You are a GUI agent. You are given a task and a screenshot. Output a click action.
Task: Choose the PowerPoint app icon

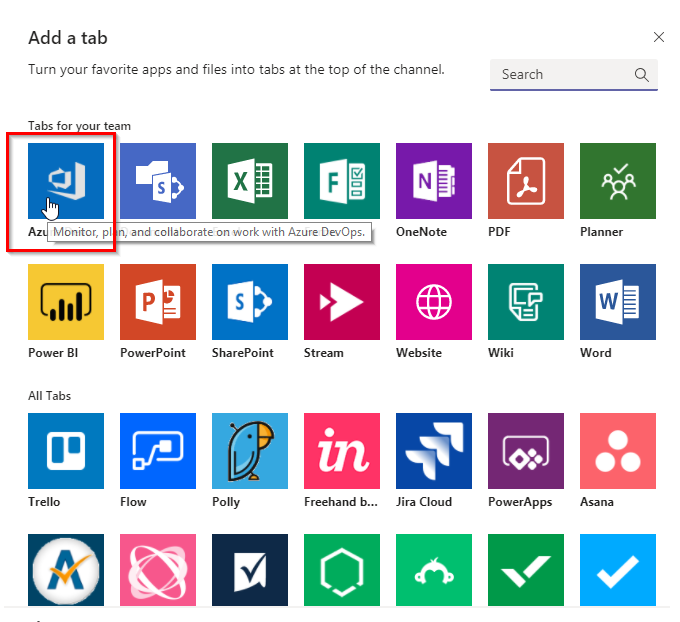click(x=158, y=302)
